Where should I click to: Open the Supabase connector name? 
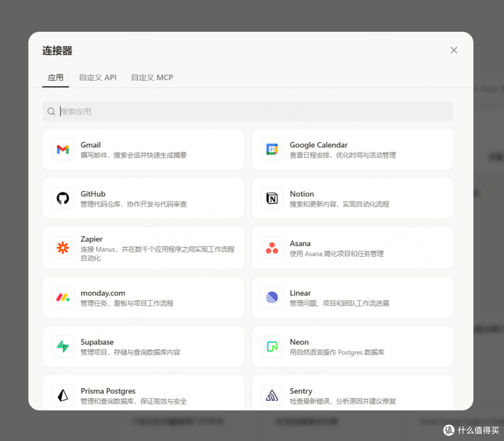pos(97,342)
